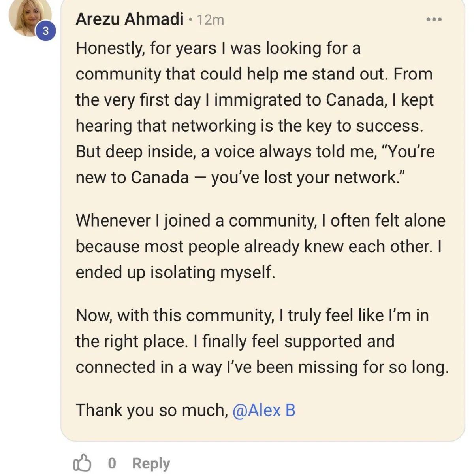The width and height of the screenshot is (474, 476).
Task: Open the @Alex B mention
Action: pyautogui.click(x=264, y=410)
